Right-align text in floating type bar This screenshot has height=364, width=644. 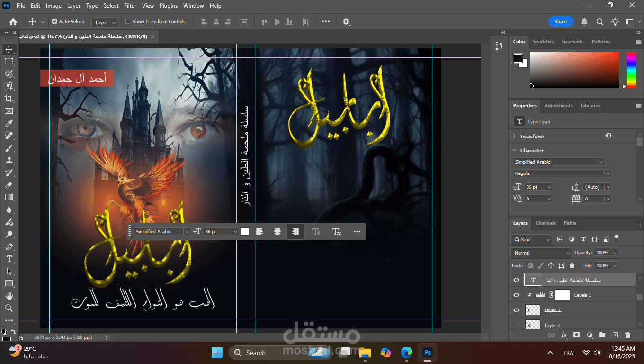[x=295, y=231]
